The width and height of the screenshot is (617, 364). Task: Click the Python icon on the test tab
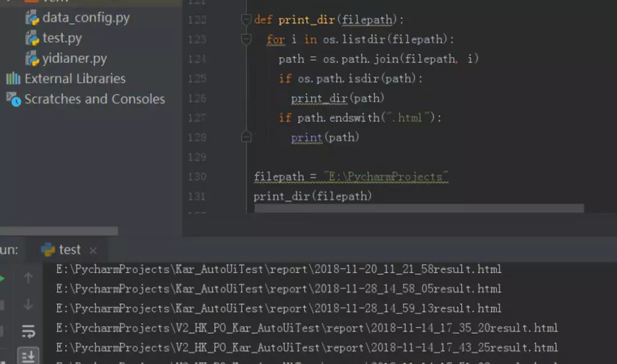(47, 249)
